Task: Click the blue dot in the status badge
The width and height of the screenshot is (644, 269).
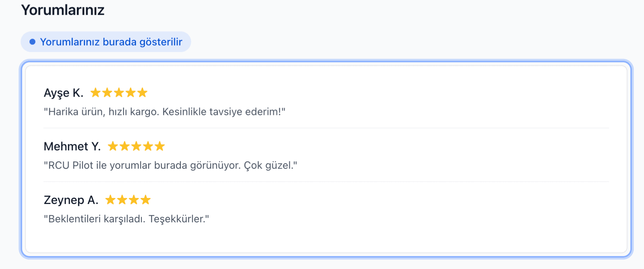Action: coord(32,42)
